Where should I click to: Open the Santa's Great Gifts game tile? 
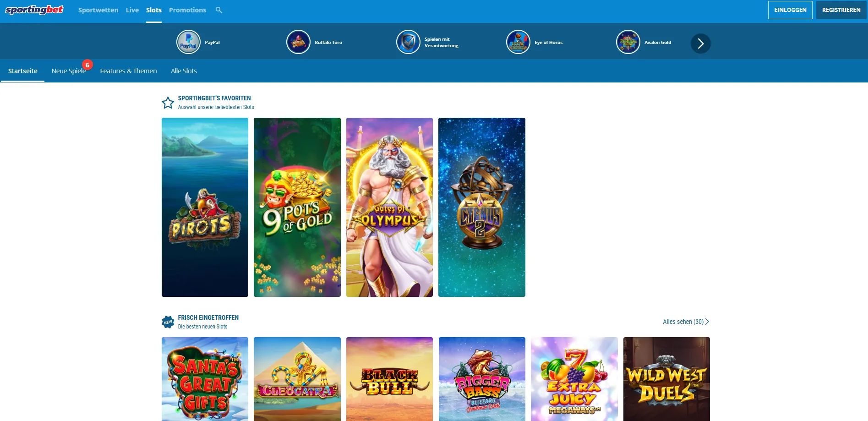(205, 379)
